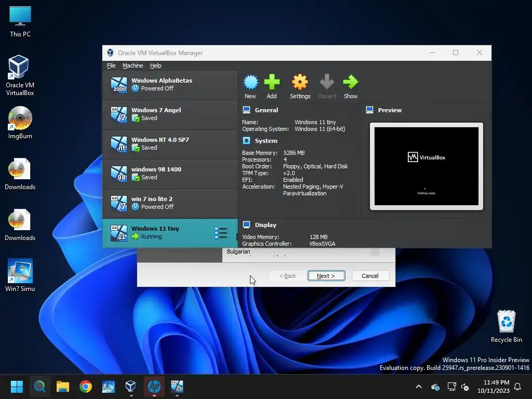Click Cancel in the installer dialog
This screenshot has width=532, height=399.
(x=370, y=276)
